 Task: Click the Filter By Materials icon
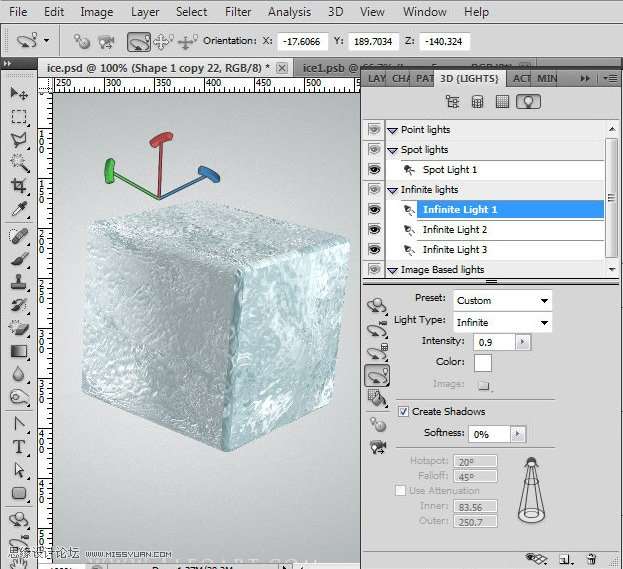pos(502,102)
